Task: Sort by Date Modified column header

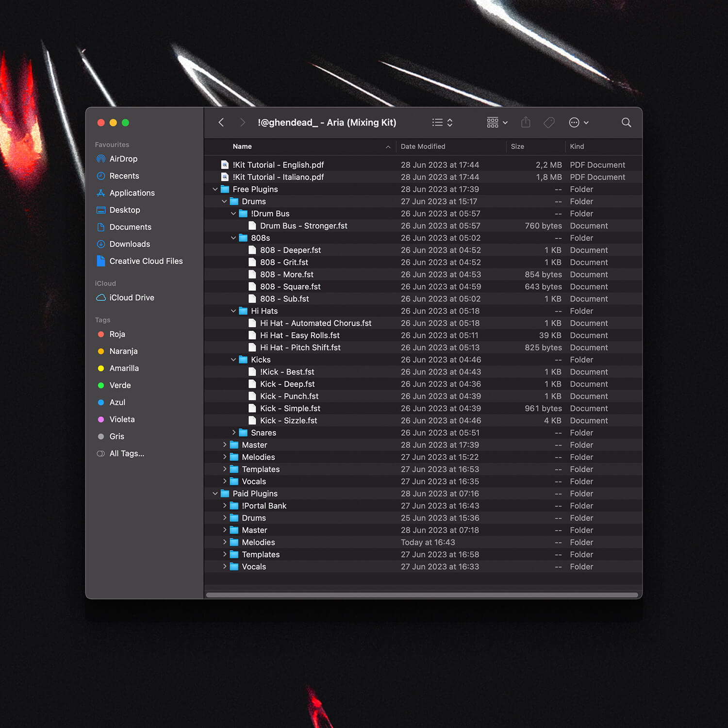Action: tap(423, 146)
